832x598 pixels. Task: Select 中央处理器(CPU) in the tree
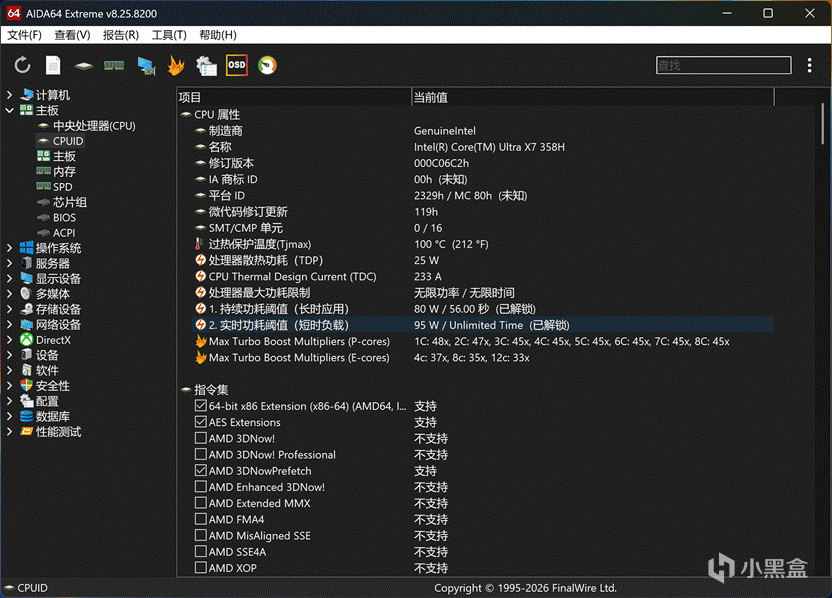pyautogui.click(x=94, y=126)
